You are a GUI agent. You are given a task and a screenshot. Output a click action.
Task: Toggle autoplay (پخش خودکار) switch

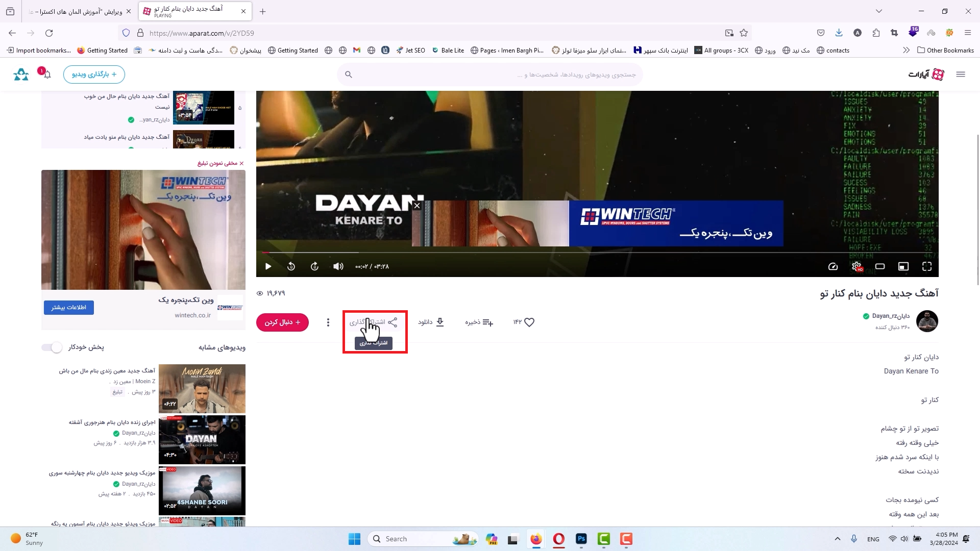point(52,347)
